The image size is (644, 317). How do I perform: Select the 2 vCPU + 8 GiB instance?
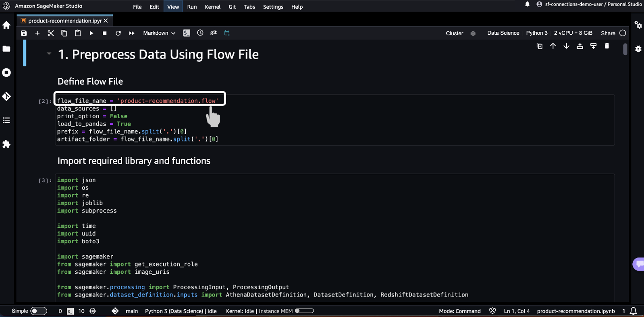pos(573,33)
